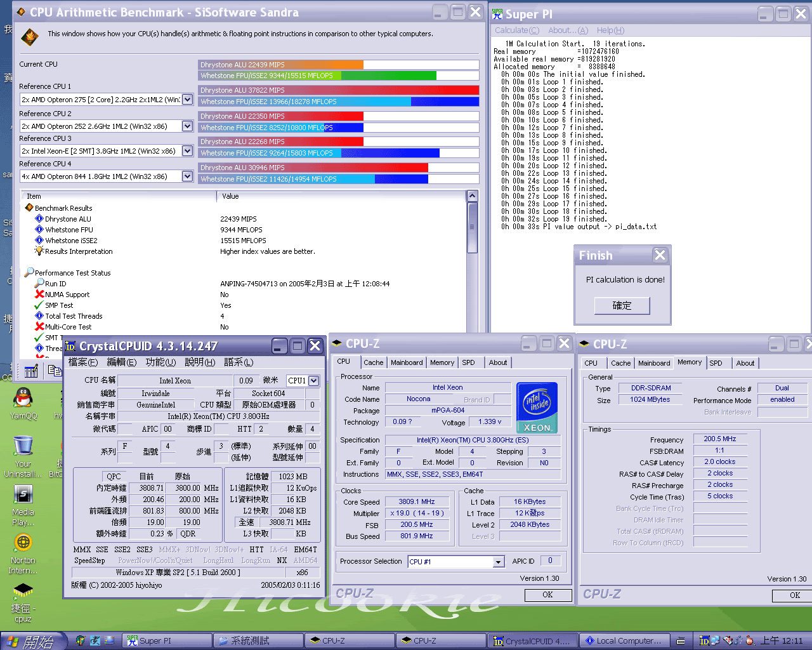812x650 pixels.
Task: Click the options table icon in Sandra's bottom toolbar
Action: tap(31, 371)
